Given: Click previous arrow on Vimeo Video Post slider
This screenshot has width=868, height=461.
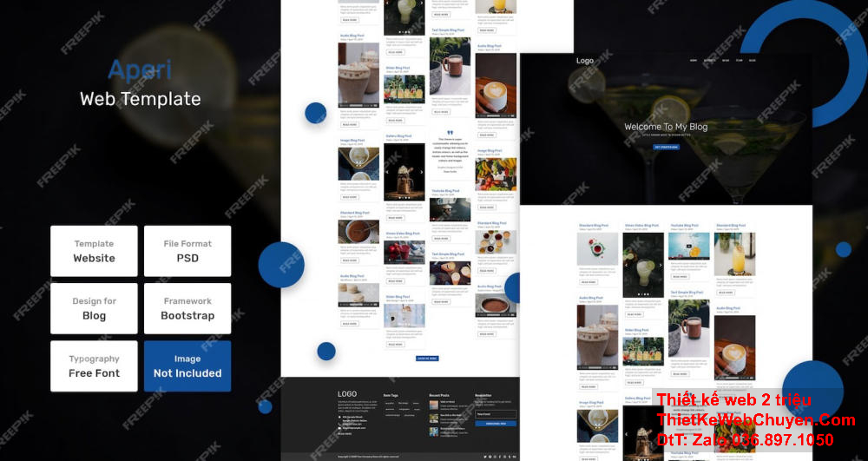Looking at the screenshot, I should point(627,266).
